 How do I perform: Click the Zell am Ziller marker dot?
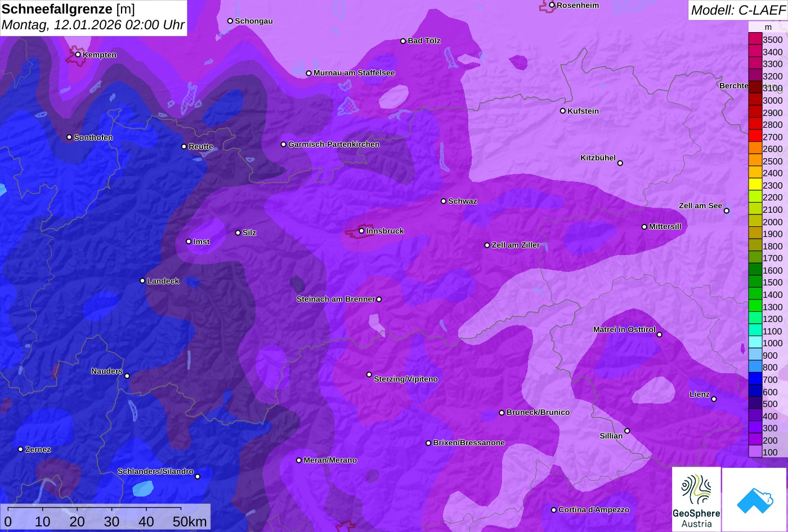point(487,245)
